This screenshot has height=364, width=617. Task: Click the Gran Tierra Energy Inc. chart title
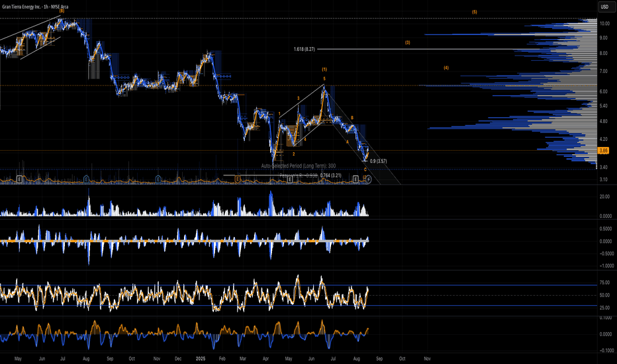(x=35, y=7)
